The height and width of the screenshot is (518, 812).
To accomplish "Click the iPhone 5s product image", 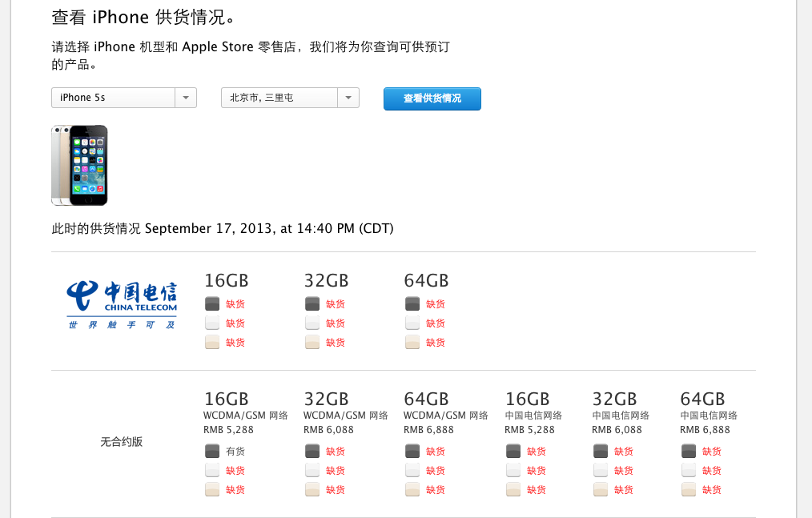I will tap(80, 165).
